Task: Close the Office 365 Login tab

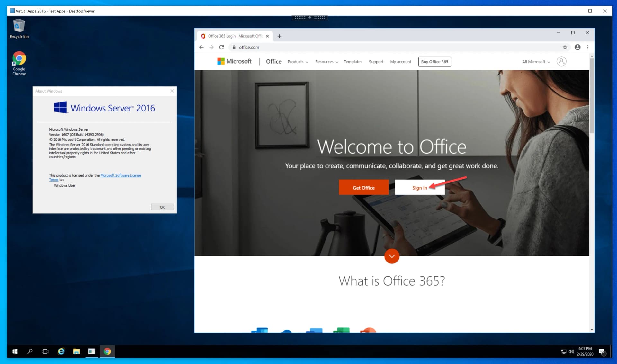Action: [x=267, y=36]
